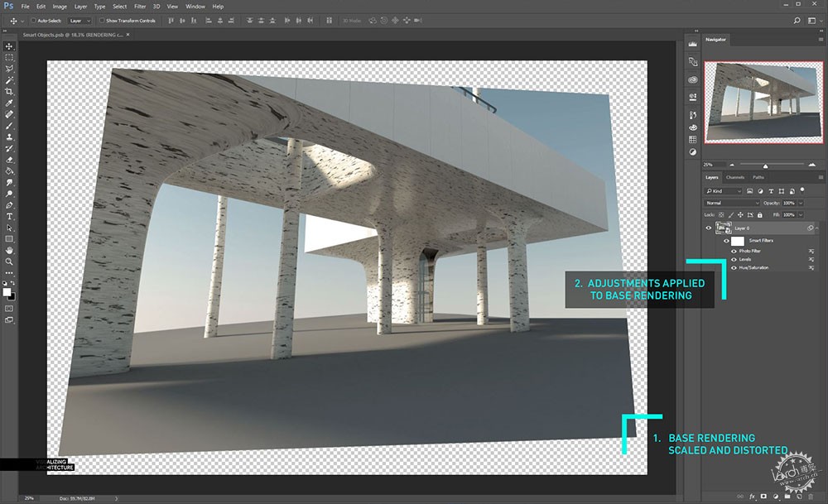Viewport: 828px width, 504px height.
Task: Select the Healing Brush tool
Action: (x=9, y=114)
